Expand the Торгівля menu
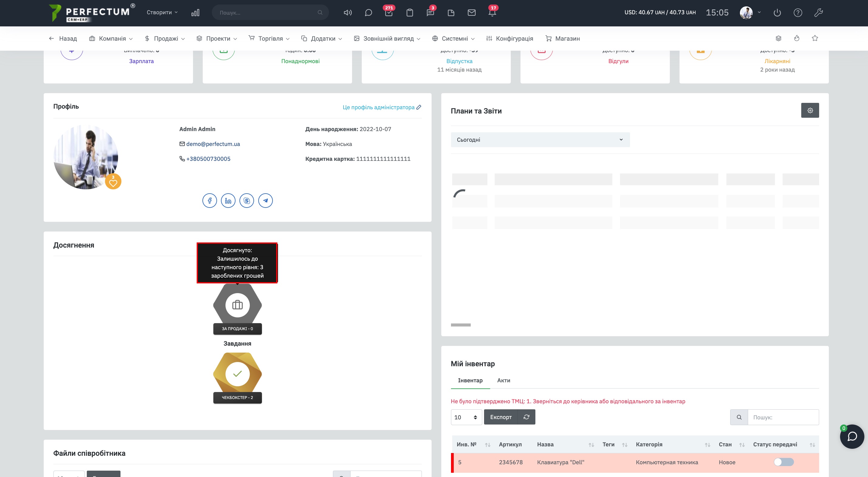 tap(269, 39)
